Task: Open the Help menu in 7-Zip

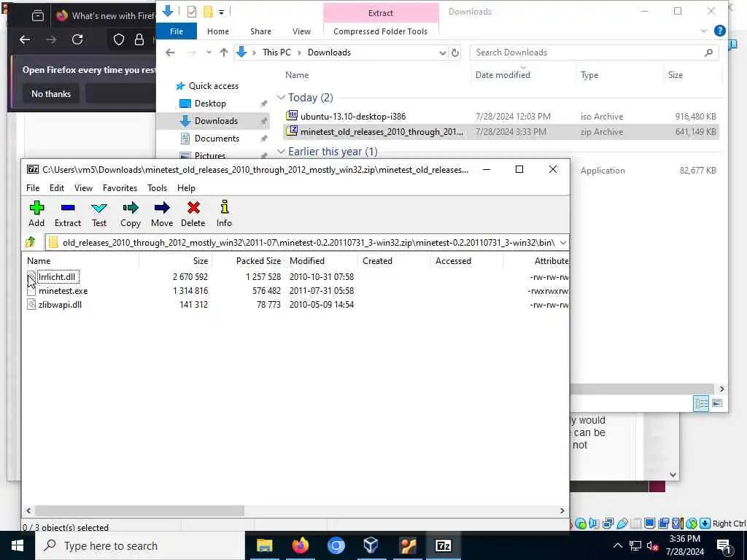Action: [x=186, y=188]
